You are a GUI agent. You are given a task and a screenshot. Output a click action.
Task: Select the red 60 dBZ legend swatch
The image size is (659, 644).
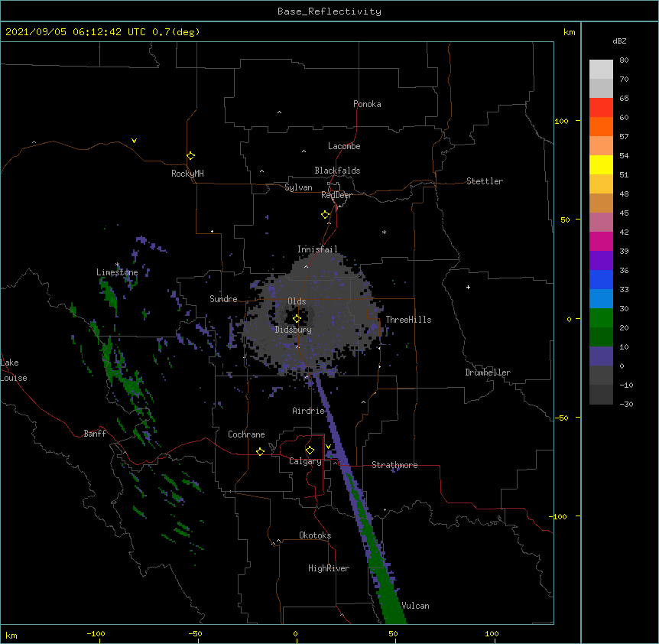tap(601, 108)
